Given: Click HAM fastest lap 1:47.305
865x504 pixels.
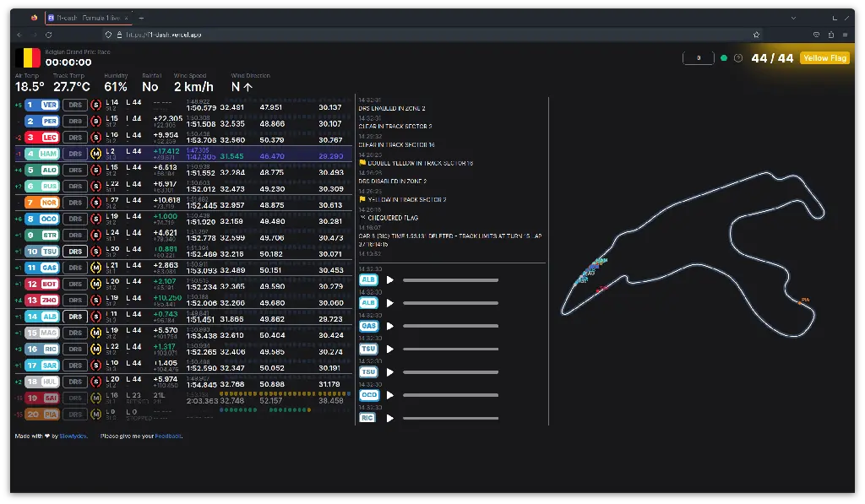Looking at the screenshot, I should pos(201,157).
